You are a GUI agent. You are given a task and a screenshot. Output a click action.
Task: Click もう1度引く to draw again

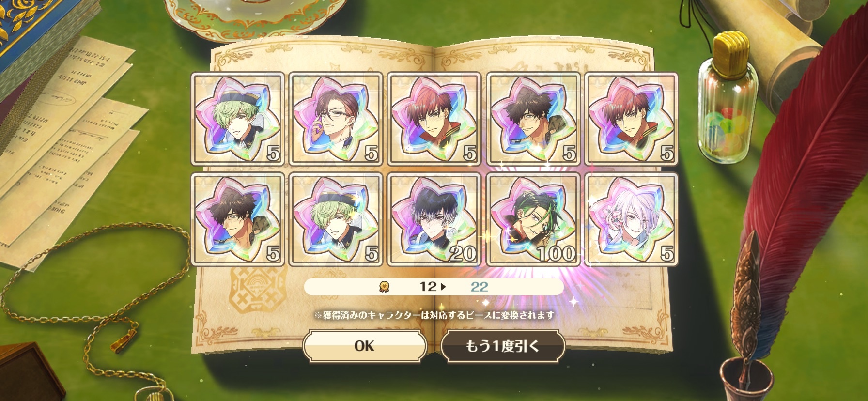pyautogui.click(x=503, y=346)
